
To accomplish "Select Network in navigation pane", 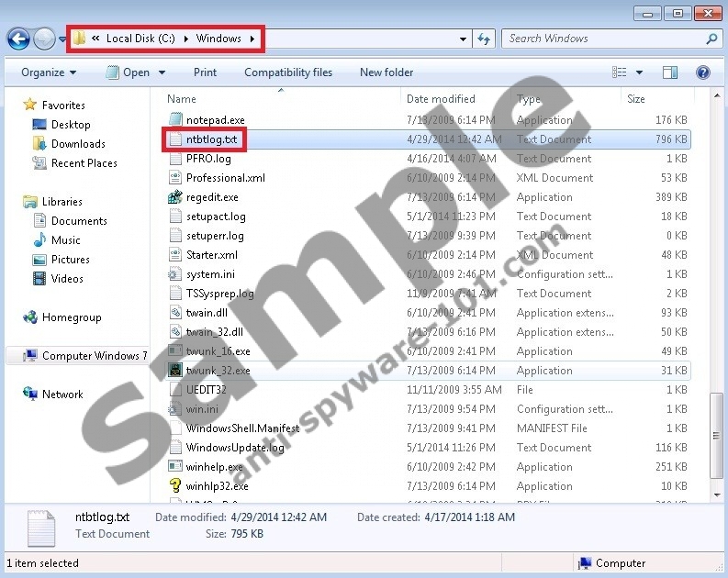I will click(62, 395).
